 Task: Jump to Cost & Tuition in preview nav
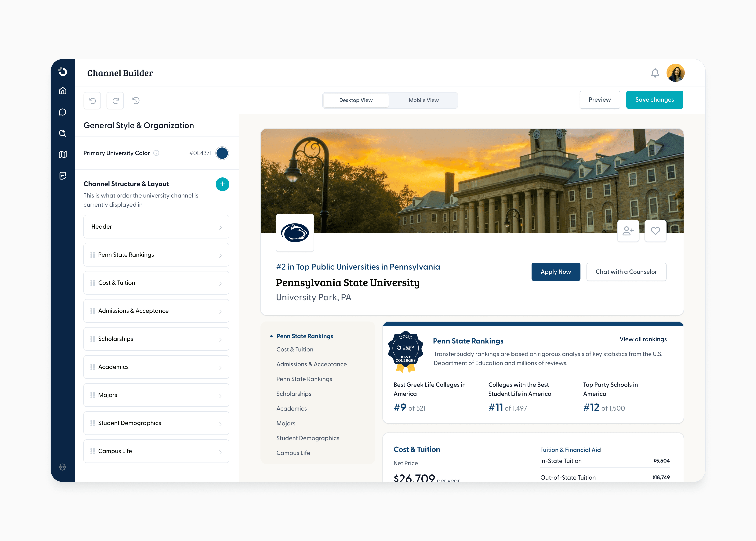[x=295, y=350]
